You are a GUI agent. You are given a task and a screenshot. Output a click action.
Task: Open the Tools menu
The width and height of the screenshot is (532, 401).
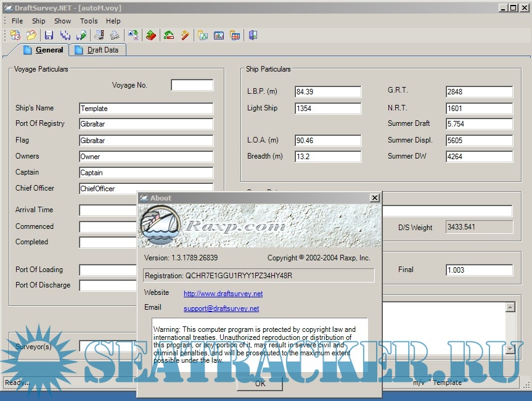point(89,21)
